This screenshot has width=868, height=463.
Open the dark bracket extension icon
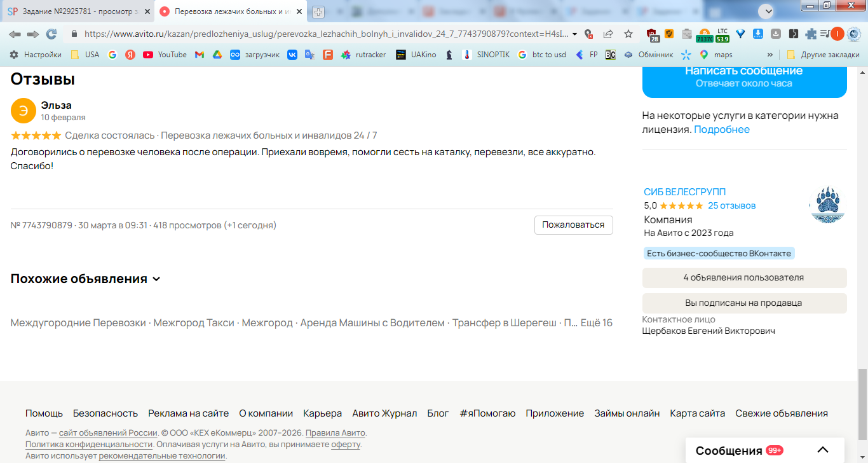(794, 34)
